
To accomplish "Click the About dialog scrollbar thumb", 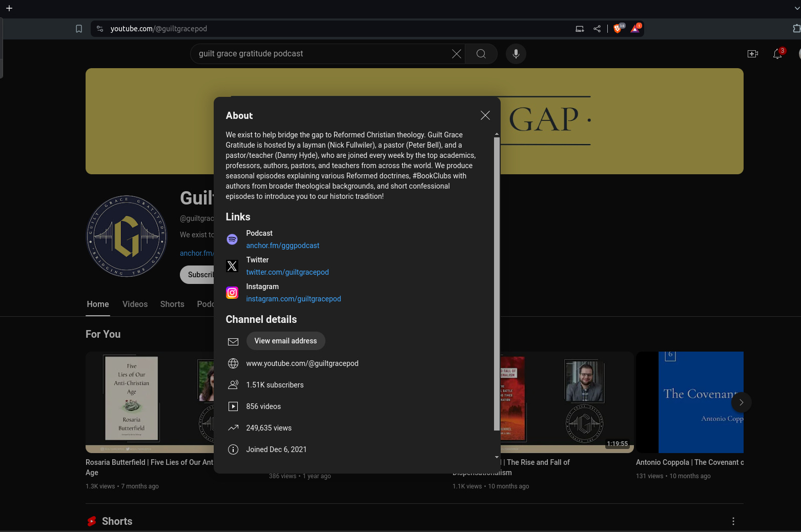I will (497, 283).
